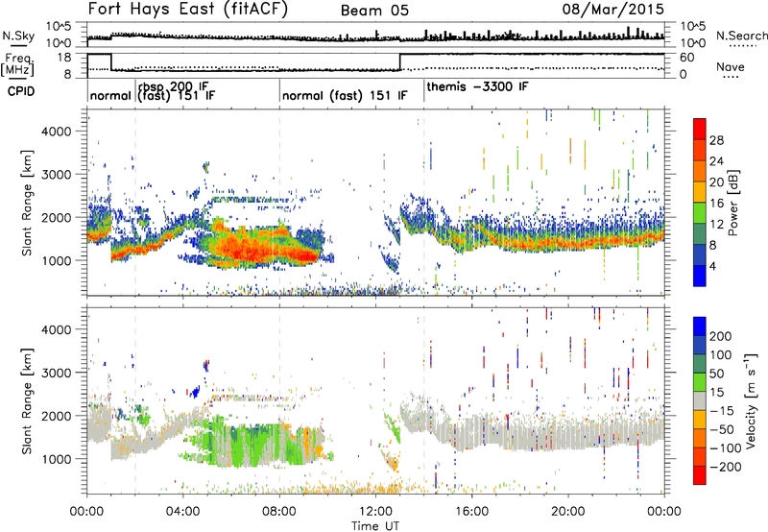Click the '2000' tick on power panel

[x=57, y=217]
